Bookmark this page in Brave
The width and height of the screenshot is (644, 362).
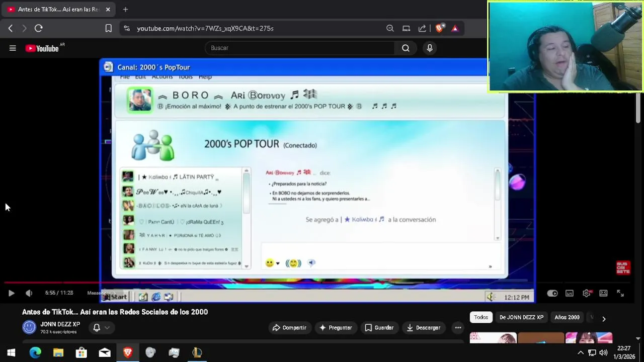(x=108, y=28)
